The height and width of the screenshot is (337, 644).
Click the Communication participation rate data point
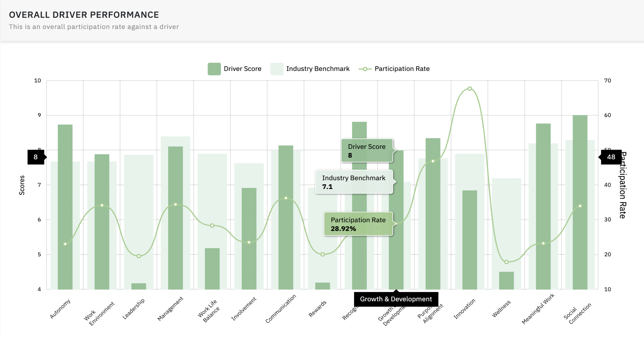(286, 198)
